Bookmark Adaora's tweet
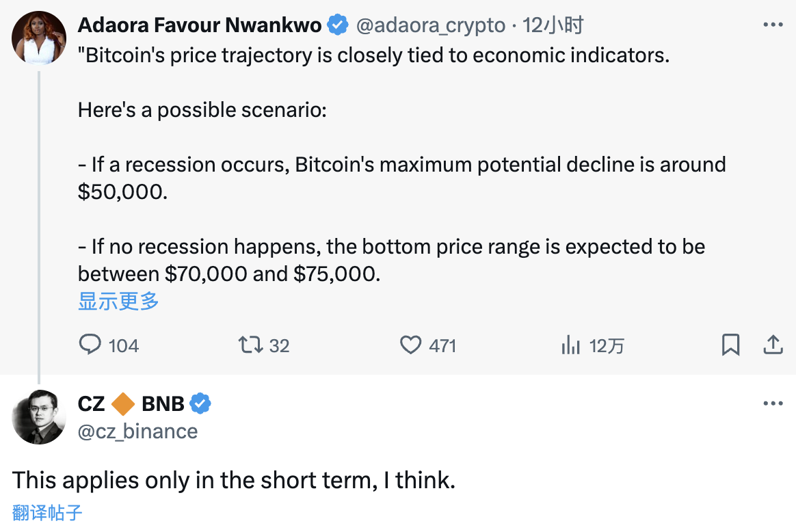Viewport: 796px width, 532px height. (730, 345)
